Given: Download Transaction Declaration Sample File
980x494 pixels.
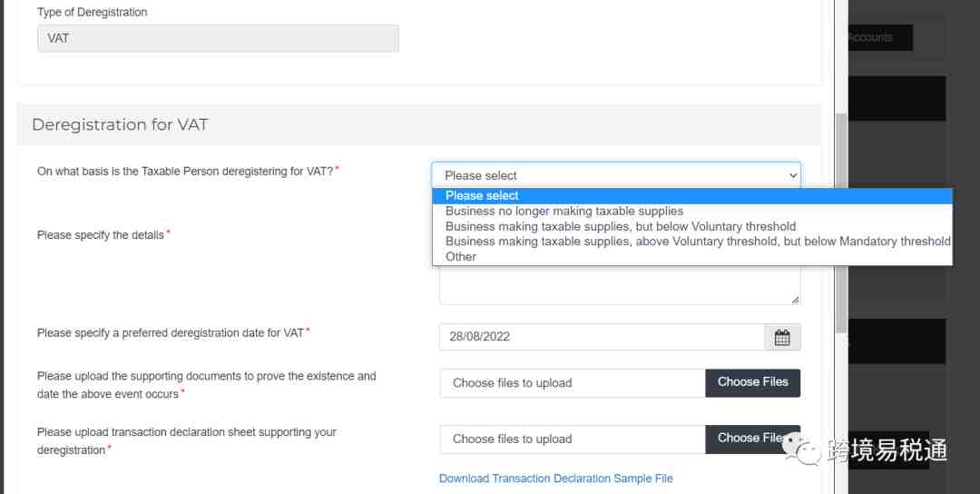Looking at the screenshot, I should pyautogui.click(x=555, y=479).
